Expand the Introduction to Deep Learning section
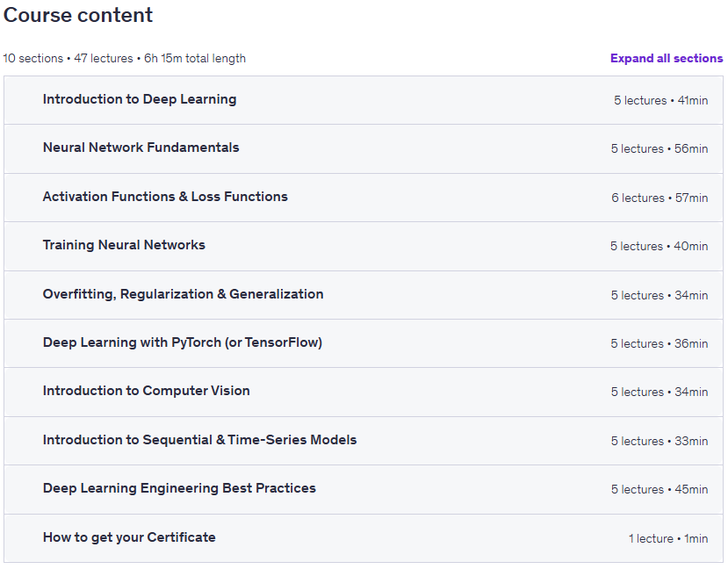The image size is (728, 569). [x=364, y=100]
